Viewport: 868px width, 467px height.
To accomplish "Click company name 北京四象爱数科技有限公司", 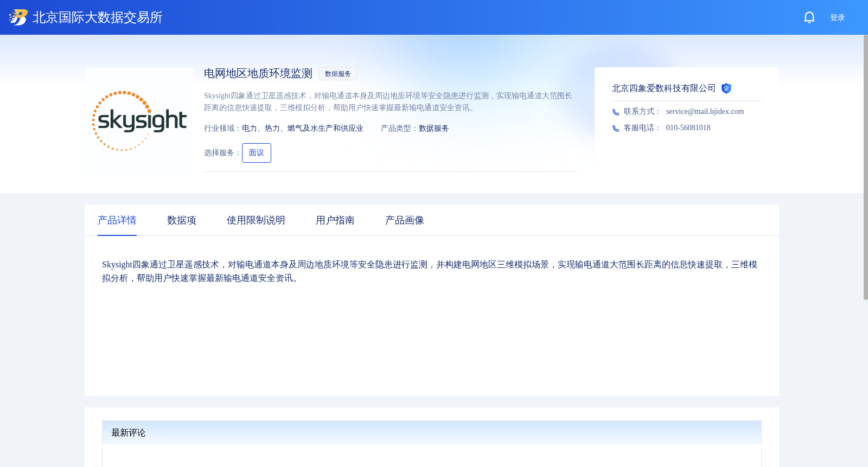I will pos(663,88).
